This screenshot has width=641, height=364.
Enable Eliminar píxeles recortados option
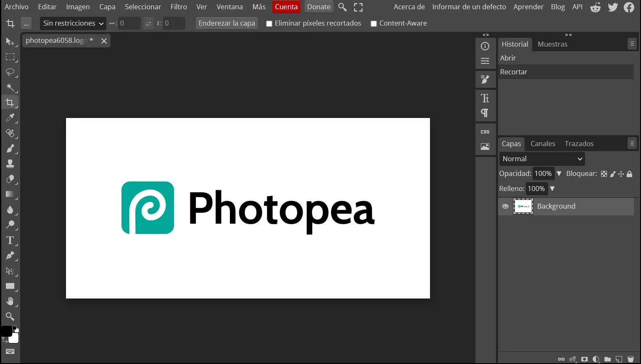point(269,24)
